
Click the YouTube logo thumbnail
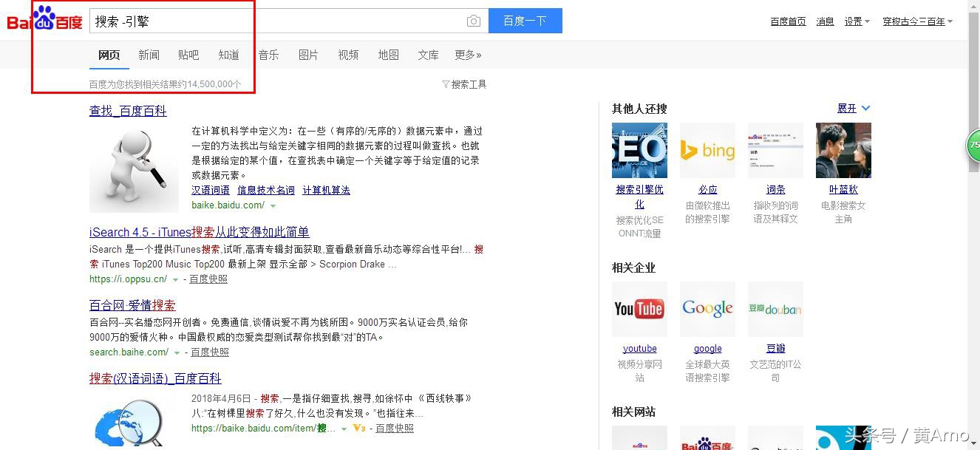coord(639,309)
